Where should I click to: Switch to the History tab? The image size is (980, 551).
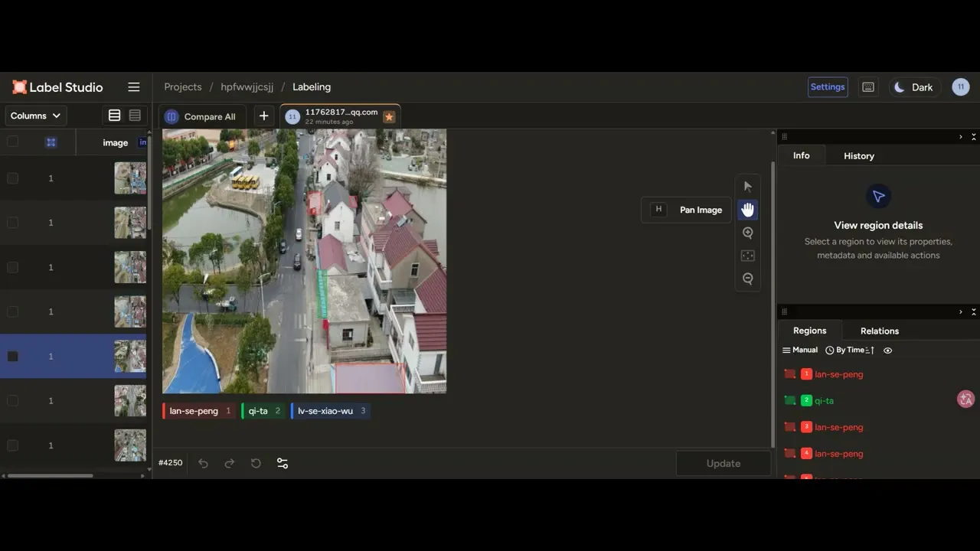click(x=859, y=156)
